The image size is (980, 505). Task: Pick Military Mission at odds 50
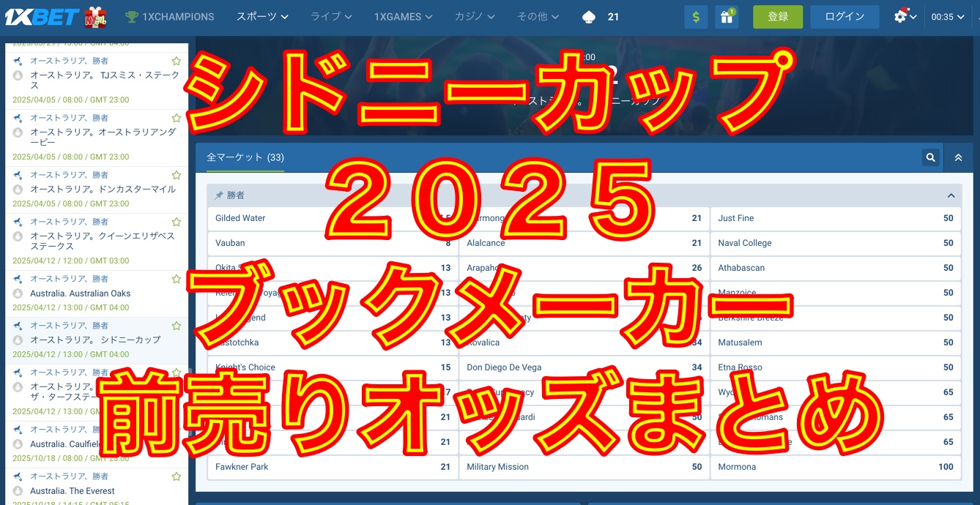pyautogui.click(x=584, y=467)
